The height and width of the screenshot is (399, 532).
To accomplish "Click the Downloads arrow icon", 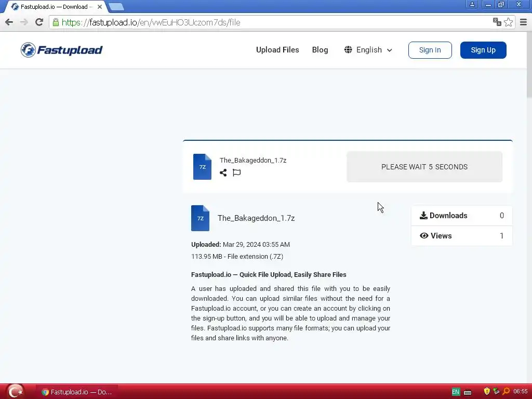I will [423, 216].
